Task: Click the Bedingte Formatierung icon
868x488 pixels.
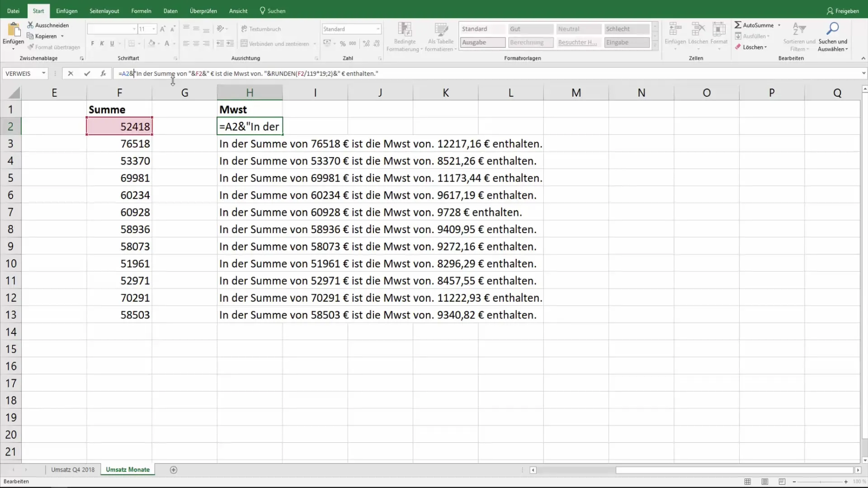Action: (405, 29)
